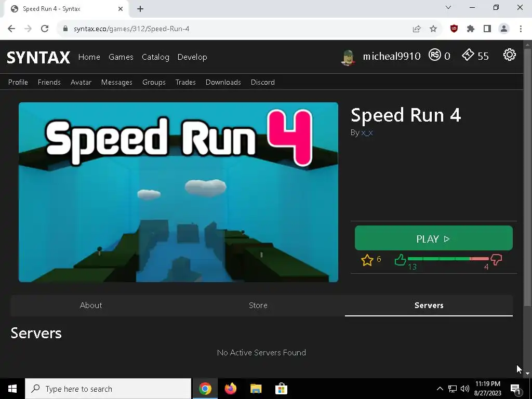This screenshot has height=399, width=532.
Task: Click the address bar URL
Action: pyautogui.click(x=131, y=29)
